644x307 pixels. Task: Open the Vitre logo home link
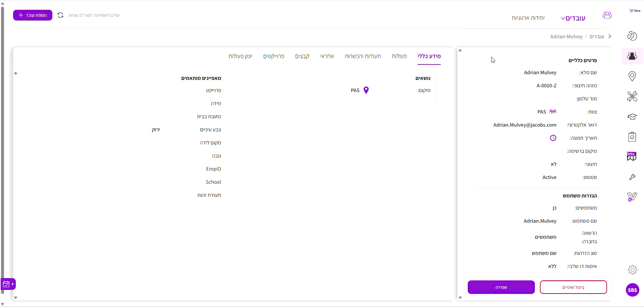[635, 11]
